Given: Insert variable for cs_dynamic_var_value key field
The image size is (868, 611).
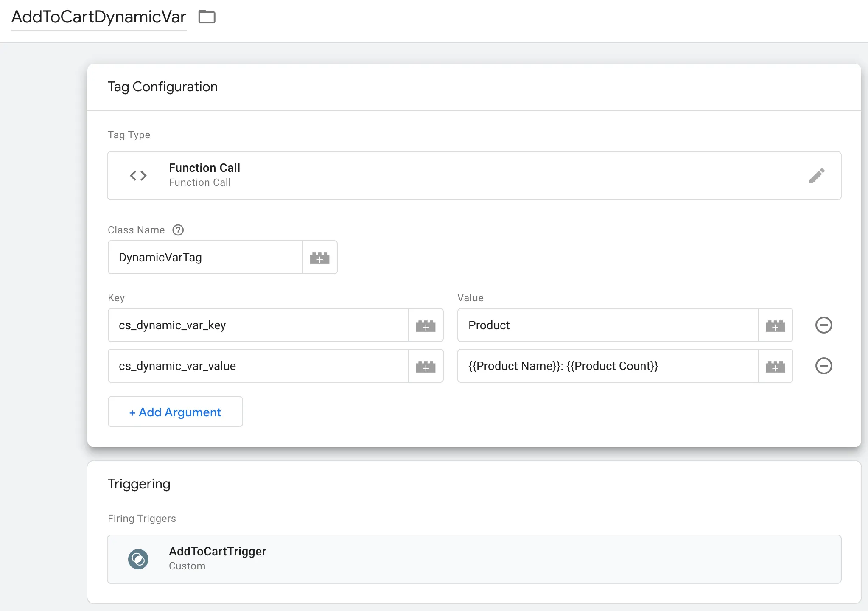Looking at the screenshot, I should 426,366.
